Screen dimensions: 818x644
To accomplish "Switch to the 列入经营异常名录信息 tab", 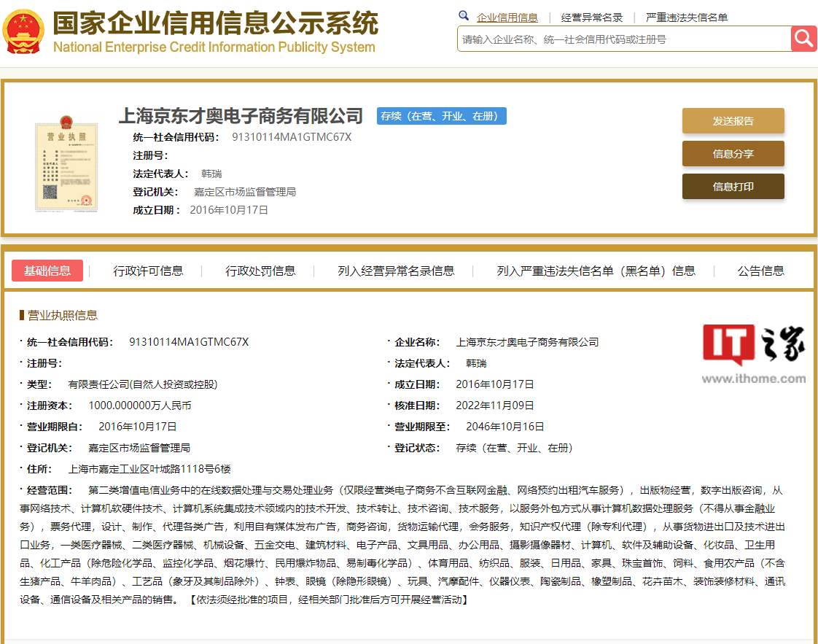I will pos(396,271).
